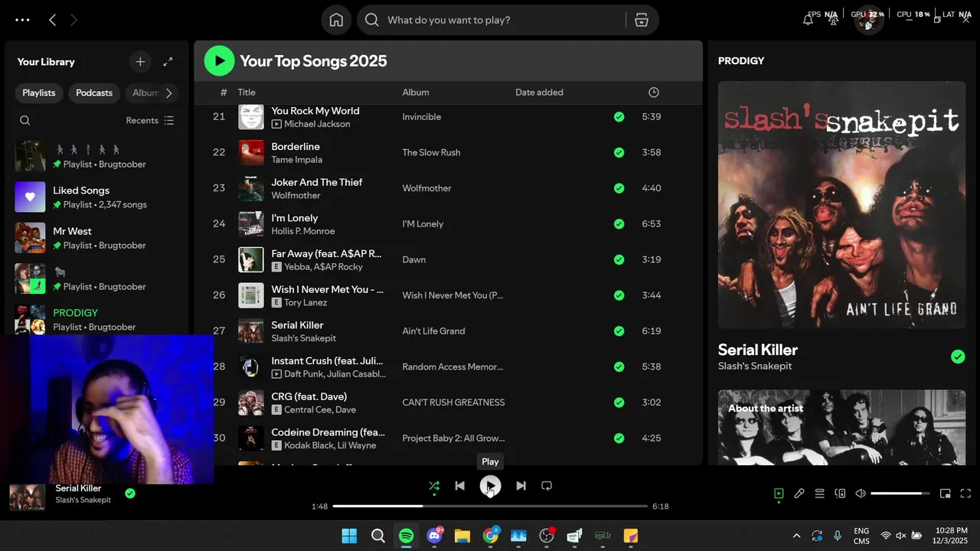This screenshot has height=551, width=980.
Task: Open Wolfmother album link
Action: [426, 188]
